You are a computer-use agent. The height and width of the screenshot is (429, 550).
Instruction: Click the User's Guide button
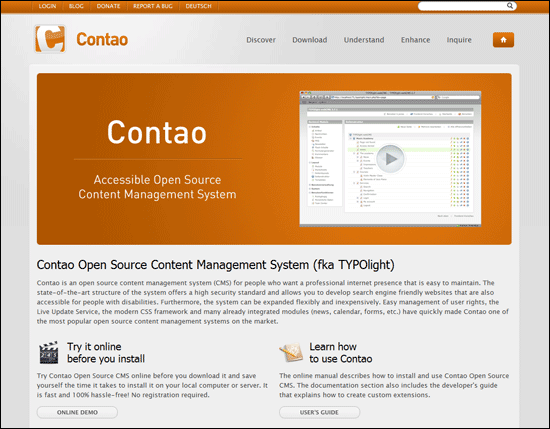point(319,412)
